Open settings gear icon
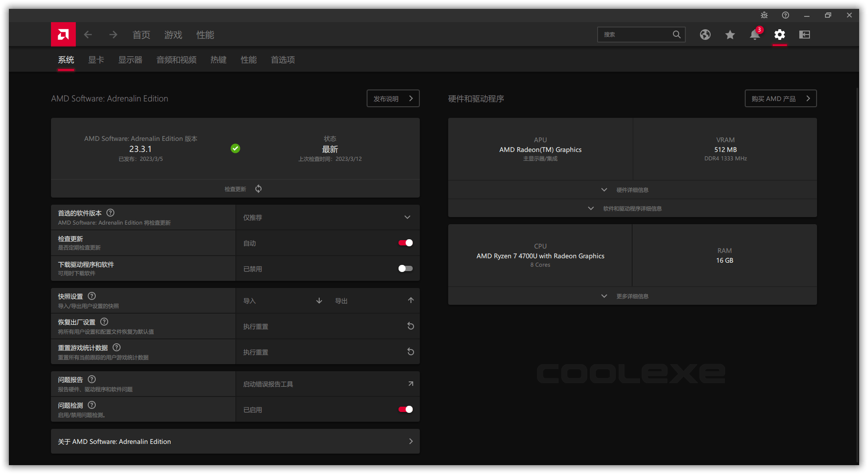Image resolution: width=868 pixels, height=474 pixels. [780, 35]
